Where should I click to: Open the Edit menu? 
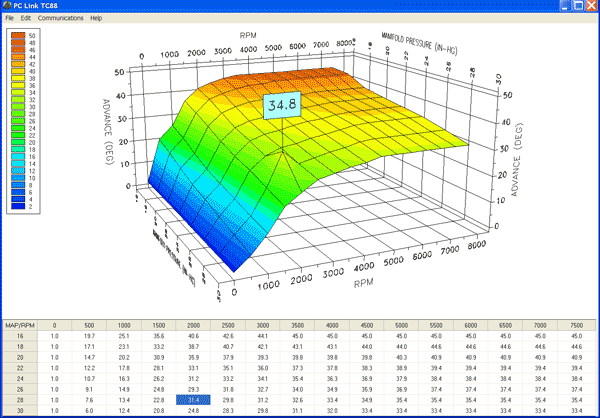26,18
